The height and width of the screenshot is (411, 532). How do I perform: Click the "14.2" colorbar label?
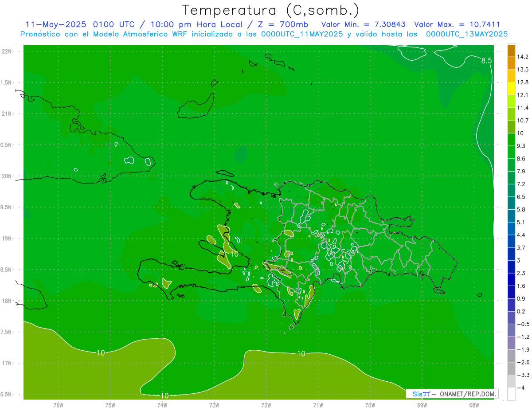(x=523, y=57)
